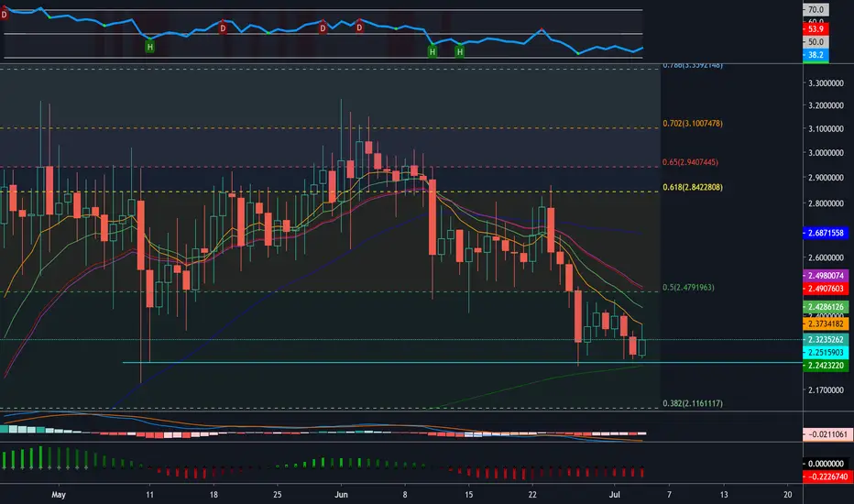Screen dimensions: 854x504
Task: Click the dark green 2.2423220 support price tag
Action: (825, 366)
